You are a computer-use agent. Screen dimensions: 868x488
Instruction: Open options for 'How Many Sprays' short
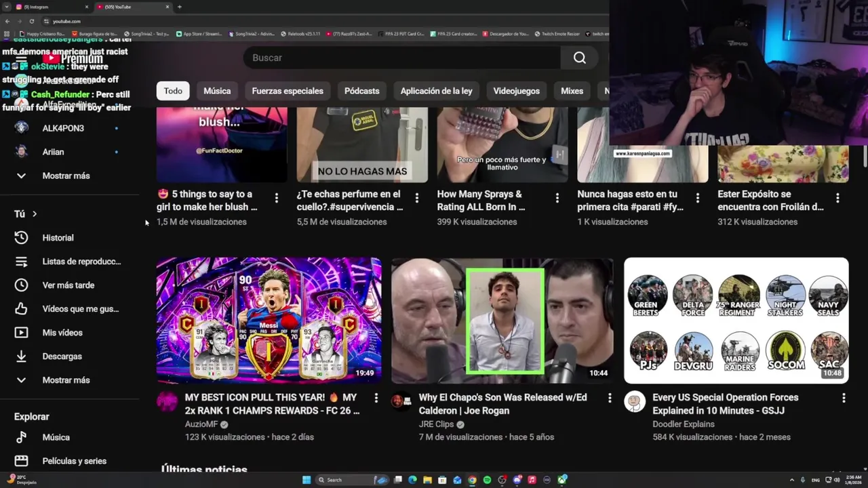pyautogui.click(x=557, y=198)
